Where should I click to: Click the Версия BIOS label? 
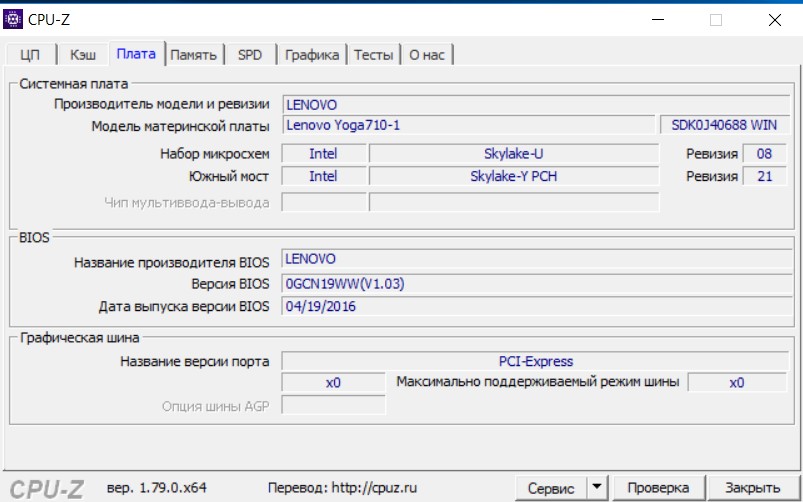point(230,284)
